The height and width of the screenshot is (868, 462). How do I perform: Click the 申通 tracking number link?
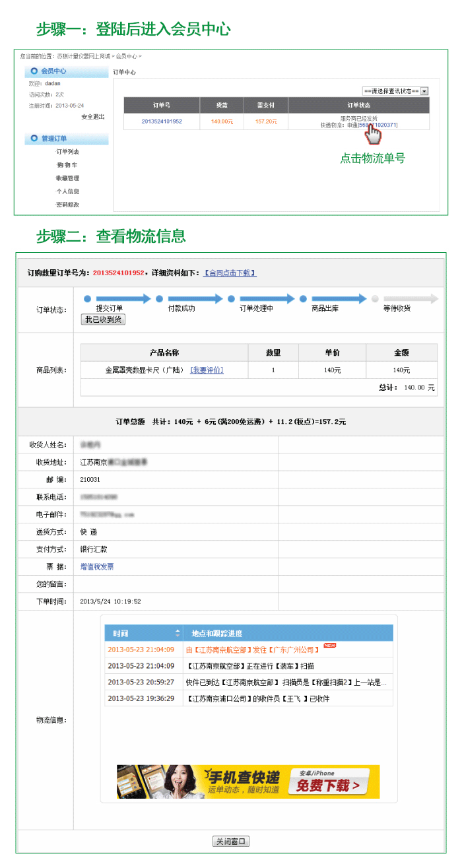(378, 125)
